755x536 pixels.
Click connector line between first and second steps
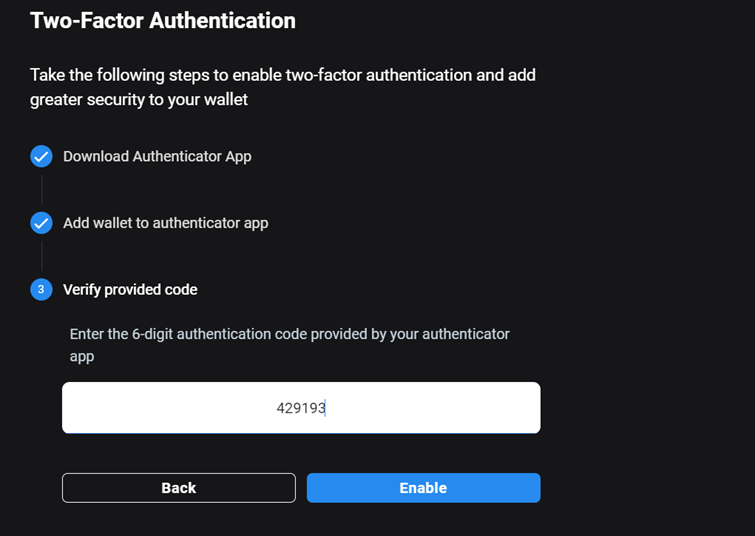pyautogui.click(x=42, y=190)
